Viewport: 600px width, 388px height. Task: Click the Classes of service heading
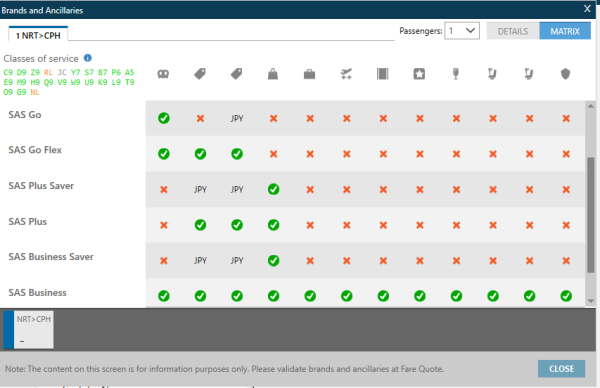tap(41, 59)
